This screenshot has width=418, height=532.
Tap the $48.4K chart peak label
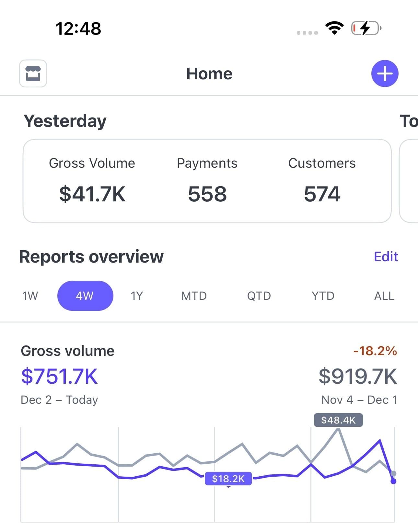coord(338,420)
